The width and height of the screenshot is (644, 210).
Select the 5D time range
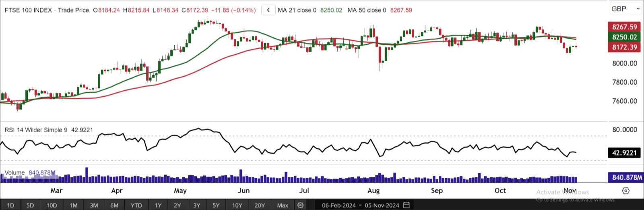pos(30,205)
